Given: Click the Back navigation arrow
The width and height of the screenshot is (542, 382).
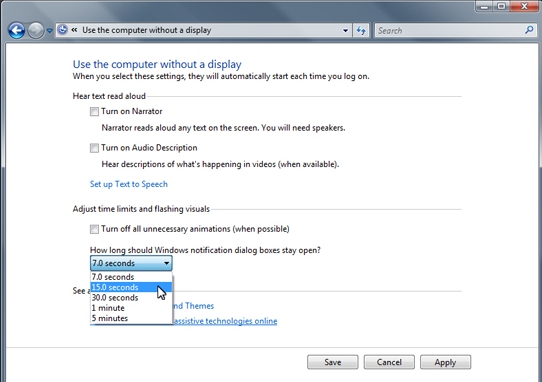Looking at the screenshot, I should (x=16, y=30).
